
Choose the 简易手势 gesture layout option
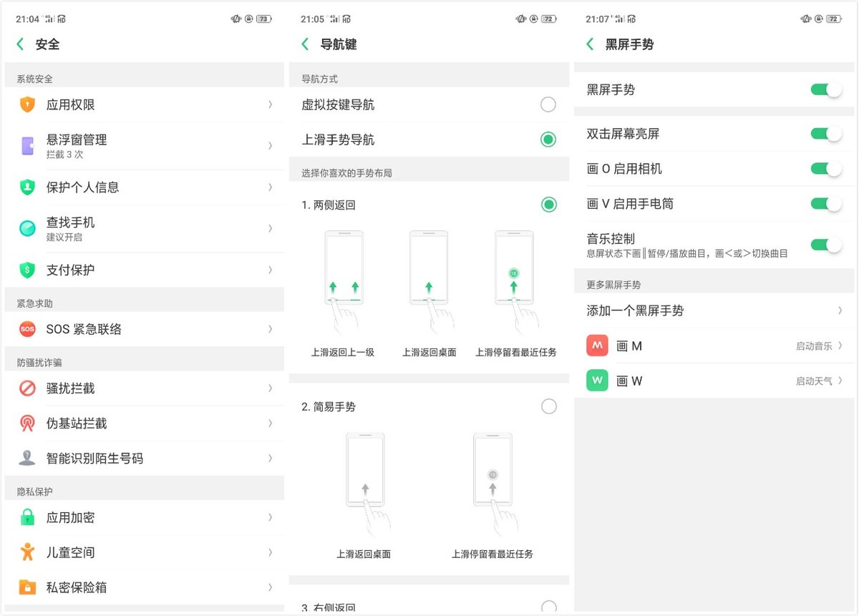point(548,406)
